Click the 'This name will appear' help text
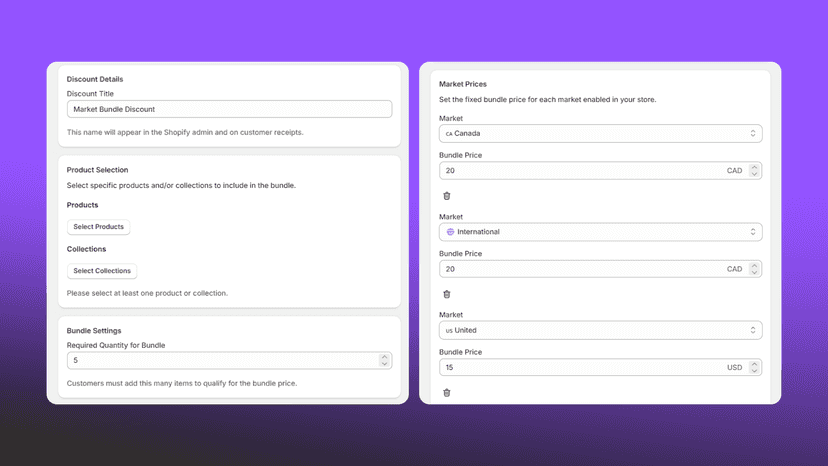The height and width of the screenshot is (466, 828). (x=185, y=132)
